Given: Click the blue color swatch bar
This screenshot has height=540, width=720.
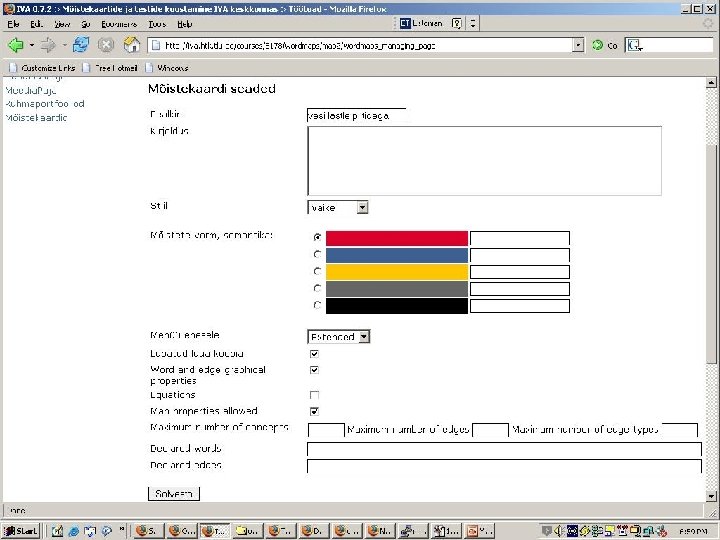Looking at the screenshot, I should pos(397,255).
